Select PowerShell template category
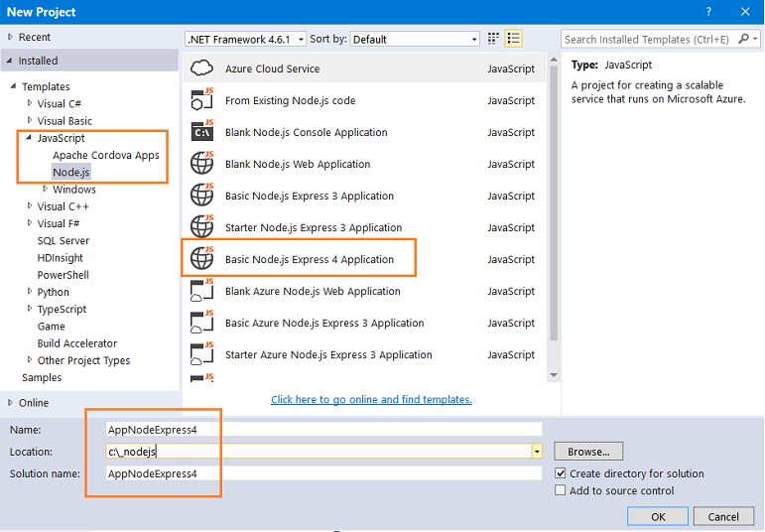 point(63,275)
